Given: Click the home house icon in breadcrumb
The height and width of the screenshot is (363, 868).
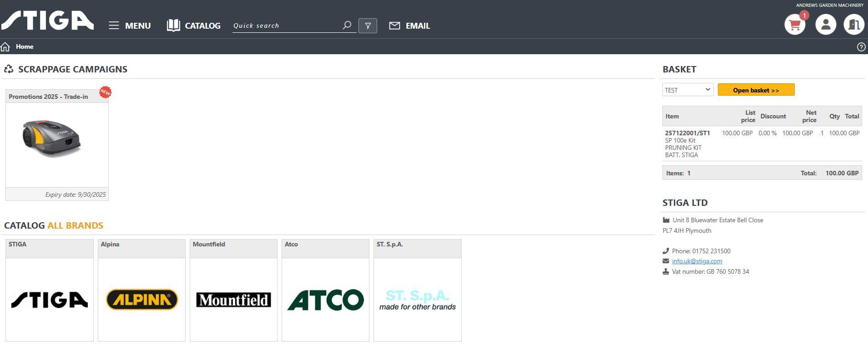Looking at the screenshot, I should point(5,46).
